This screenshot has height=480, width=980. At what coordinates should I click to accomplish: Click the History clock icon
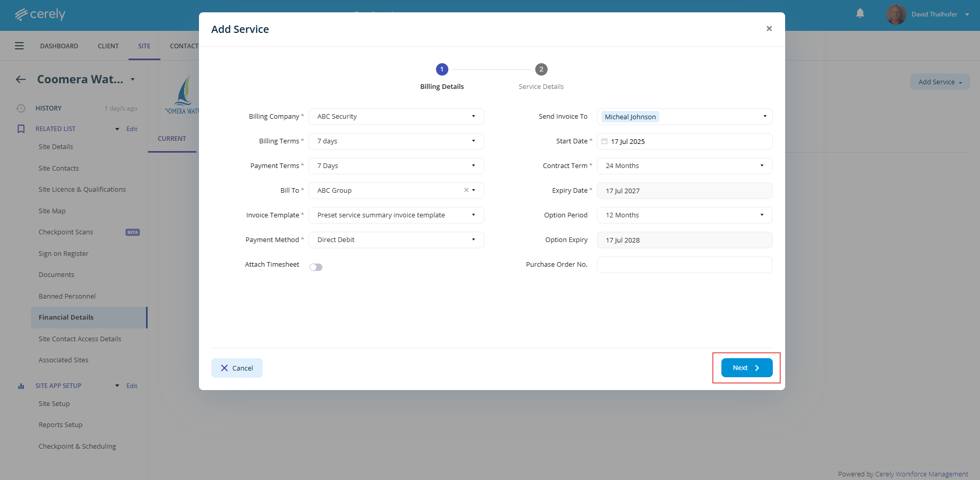21,108
